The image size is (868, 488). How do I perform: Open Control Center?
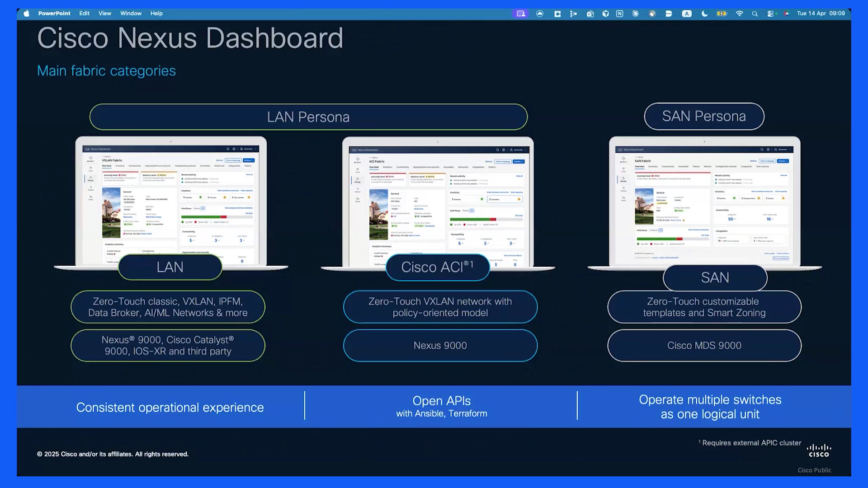pos(770,14)
